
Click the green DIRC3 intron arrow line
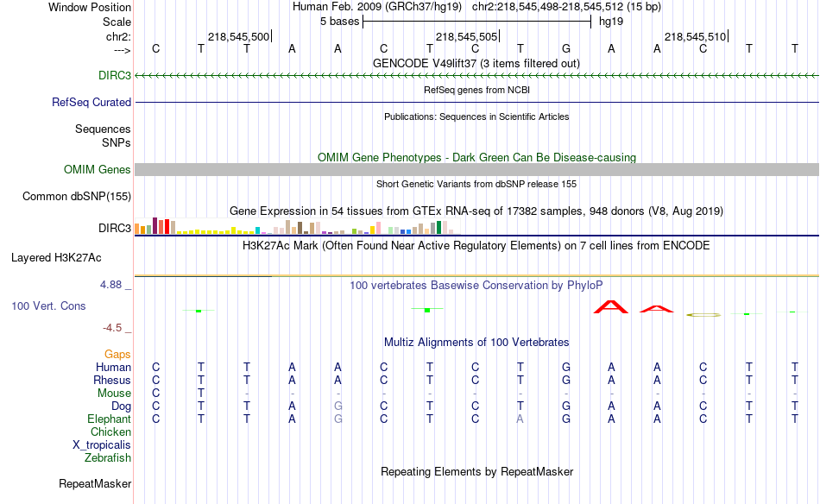476,76
